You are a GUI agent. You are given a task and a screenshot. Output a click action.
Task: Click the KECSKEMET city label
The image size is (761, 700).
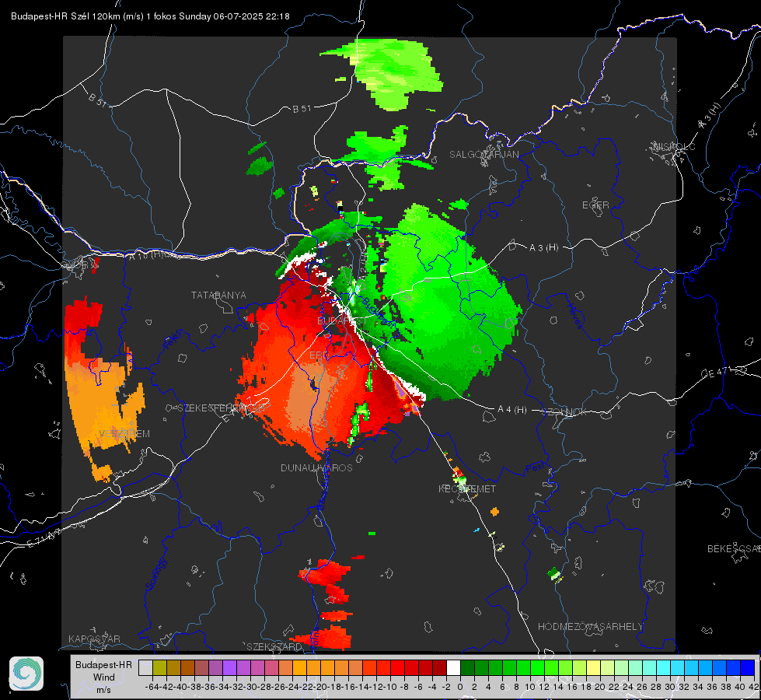point(467,489)
